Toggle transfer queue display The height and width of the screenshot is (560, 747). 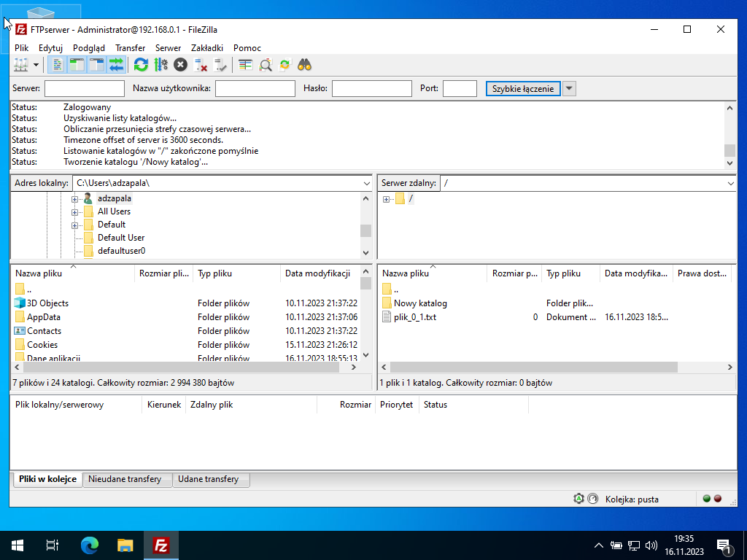pyautogui.click(x=116, y=65)
